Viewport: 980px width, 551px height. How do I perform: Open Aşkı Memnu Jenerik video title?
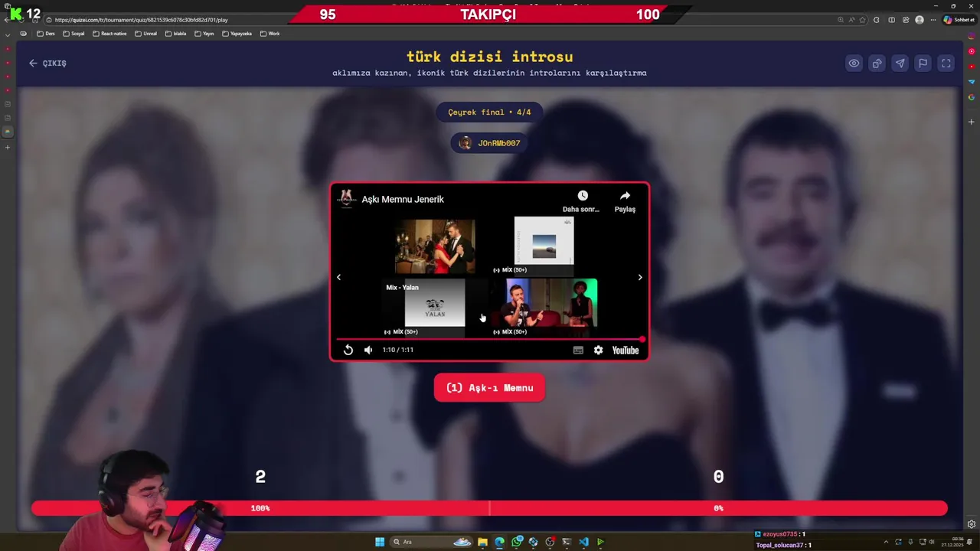click(x=403, y=199)
